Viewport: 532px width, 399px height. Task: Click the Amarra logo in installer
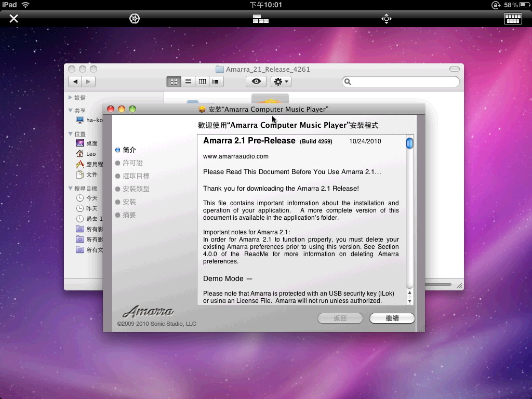[x=148, y=311]
